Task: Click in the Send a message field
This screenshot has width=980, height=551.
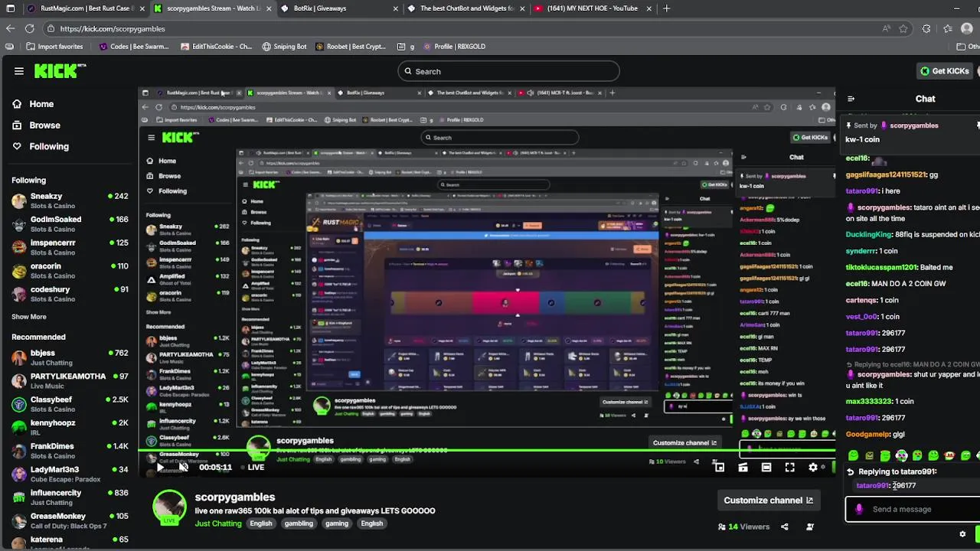Action: [915, 509]
